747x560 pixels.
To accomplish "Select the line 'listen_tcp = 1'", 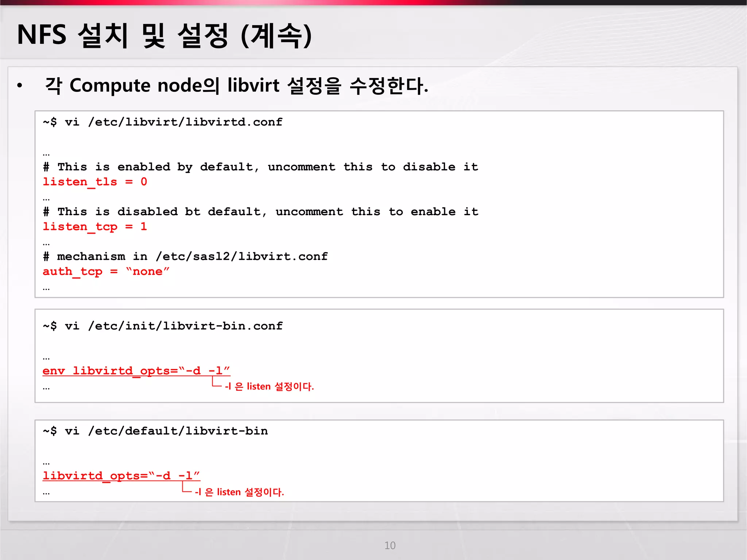I will [x=95, y=227].
